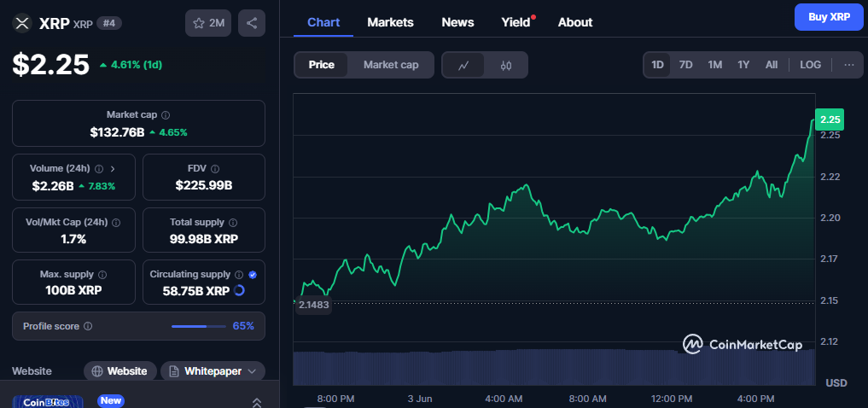The width and height of the screenshot is (868, 408).
Task: Click the 100B XRP max supply
Action: coord(73,290)
